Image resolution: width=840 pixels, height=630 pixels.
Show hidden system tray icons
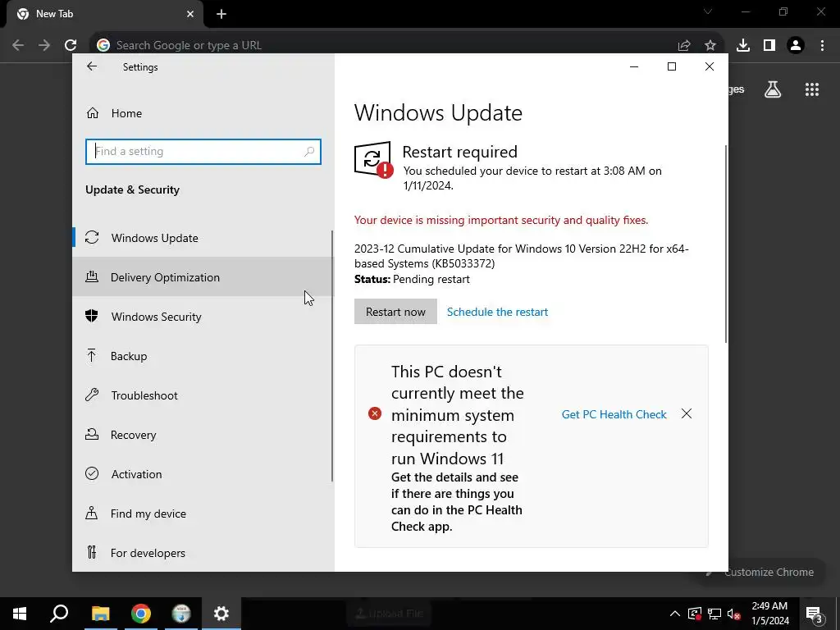point(675,614)
